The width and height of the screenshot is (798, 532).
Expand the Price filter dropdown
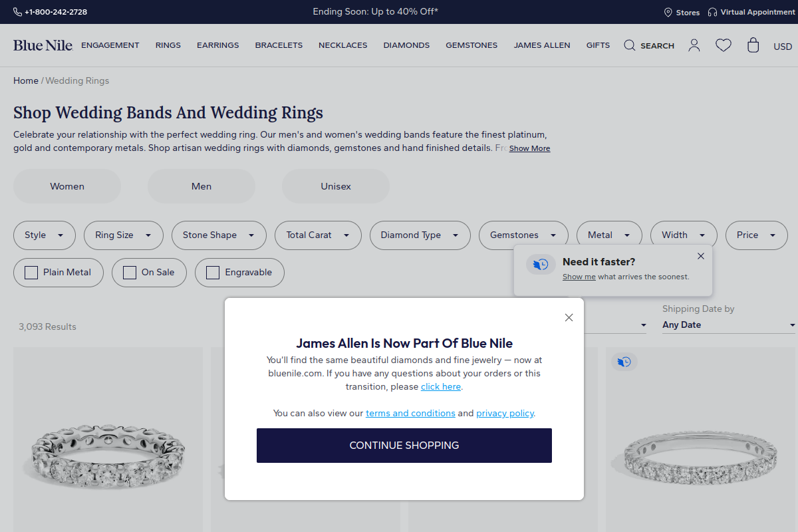pyautogui.click(x=757, y=235)
